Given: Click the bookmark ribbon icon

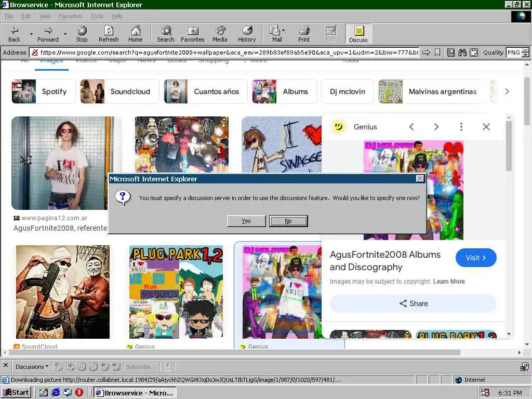Looking at the screenshot, I should click(437, 52).
